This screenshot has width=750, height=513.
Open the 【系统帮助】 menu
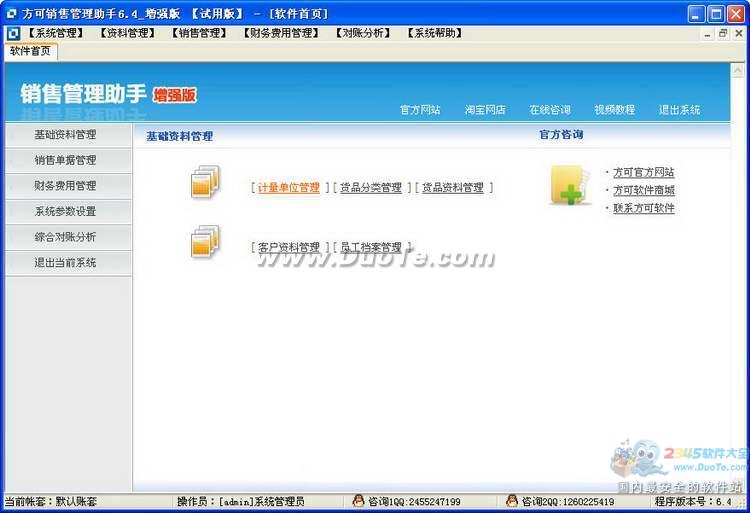click(x=434, y=33)
